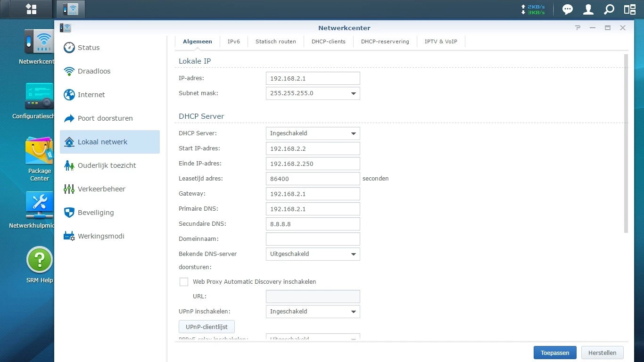Open the DHCP Server status dropdown

pos(313,133)
